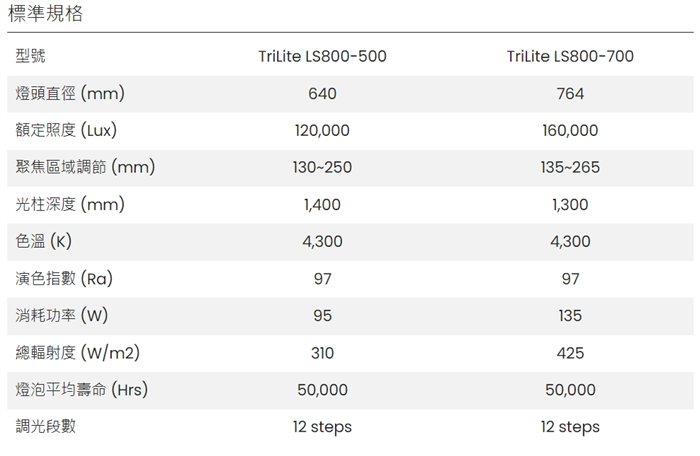Screen dimensions: 700x456
Task: Select the 型號 row label
Action: 30,56
